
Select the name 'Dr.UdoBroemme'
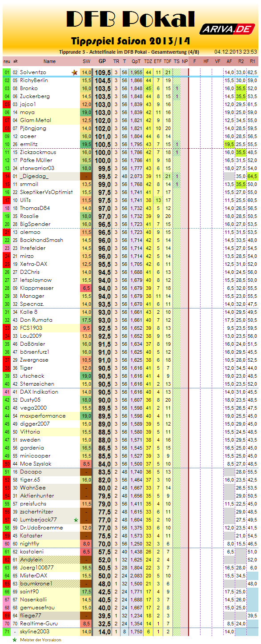tap(41, 528)
